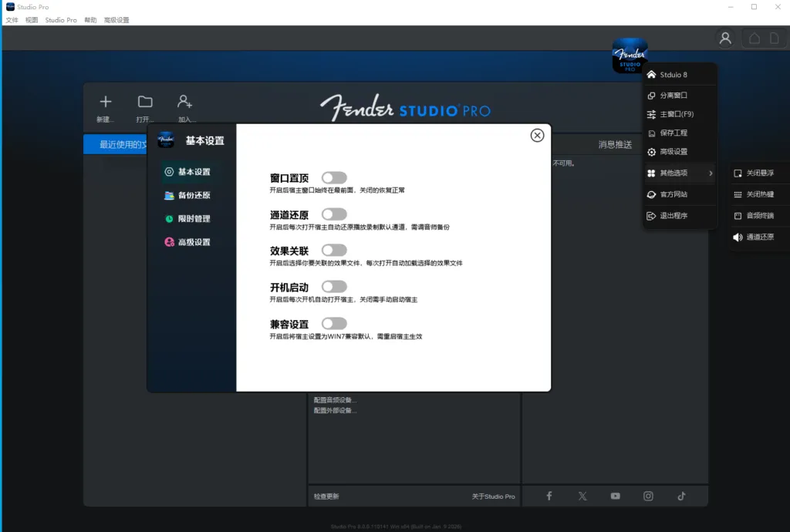Open the X (Twitter) social icon
The width and height of the screenshot is (790, 532).
tap(582, 497)
